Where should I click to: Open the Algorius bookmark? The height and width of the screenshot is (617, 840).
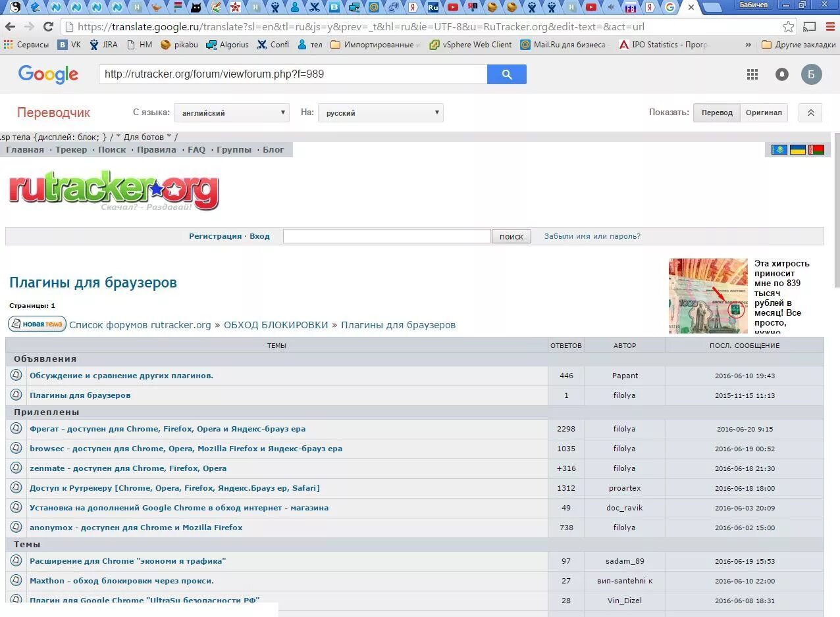pyautogui.click(x=227, y=45)
